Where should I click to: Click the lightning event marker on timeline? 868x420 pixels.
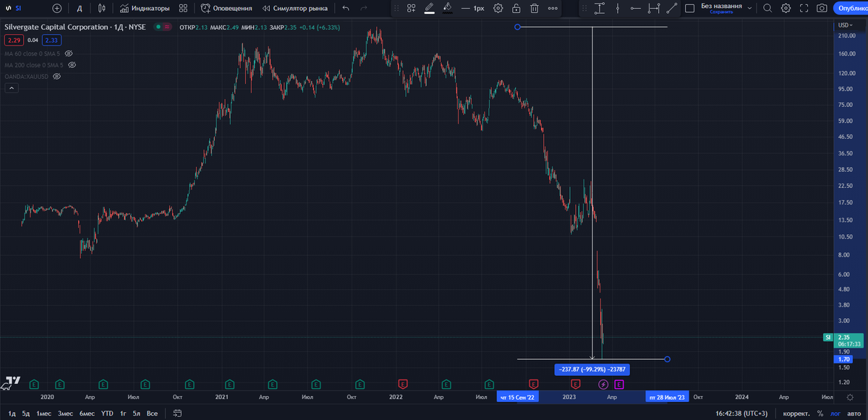click(603, 384)
